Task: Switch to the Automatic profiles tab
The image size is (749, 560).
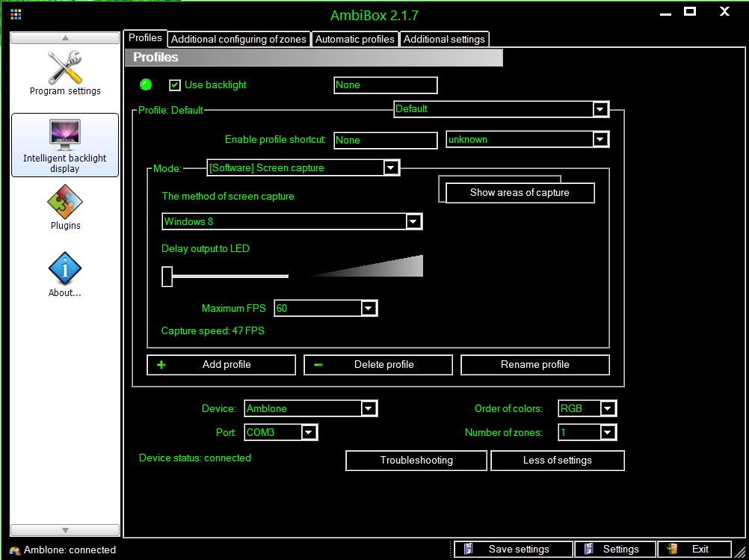Action: point(355,39)
